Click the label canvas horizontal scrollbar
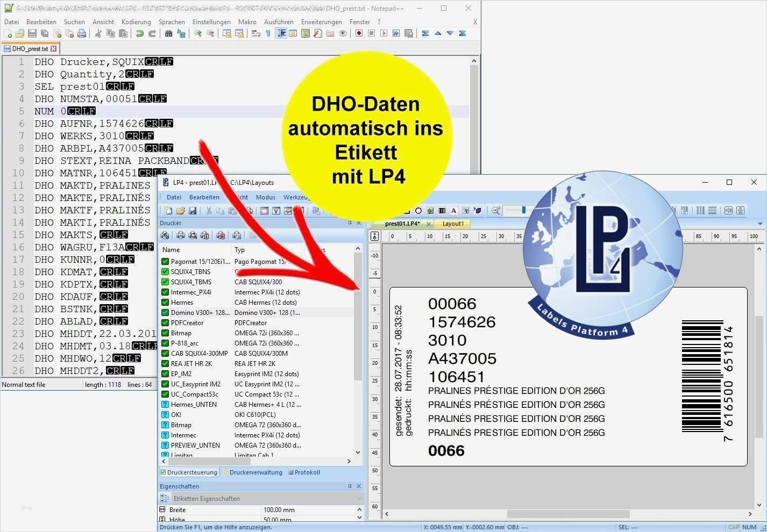 click(568, 514)
